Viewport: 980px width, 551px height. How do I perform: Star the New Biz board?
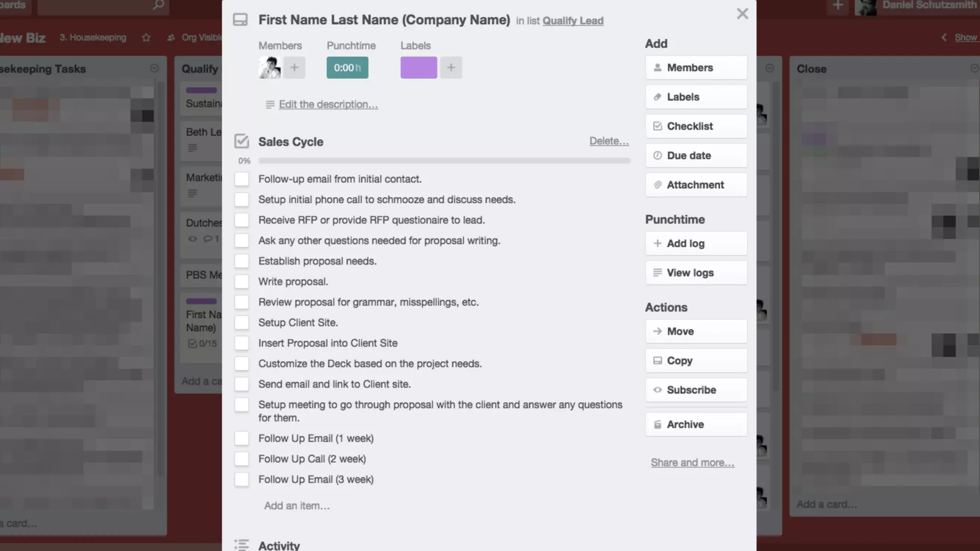[x=146, y=37]
